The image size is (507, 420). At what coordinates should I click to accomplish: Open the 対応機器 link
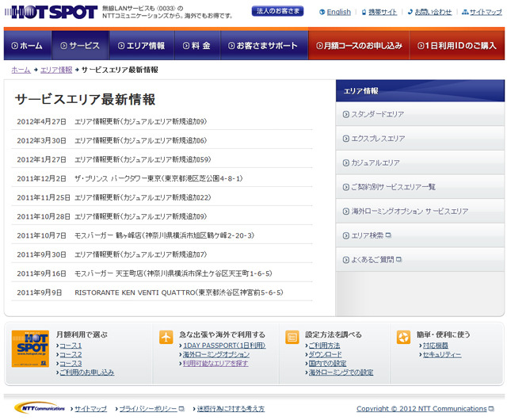pyautogui.click(x=436, y=346)
